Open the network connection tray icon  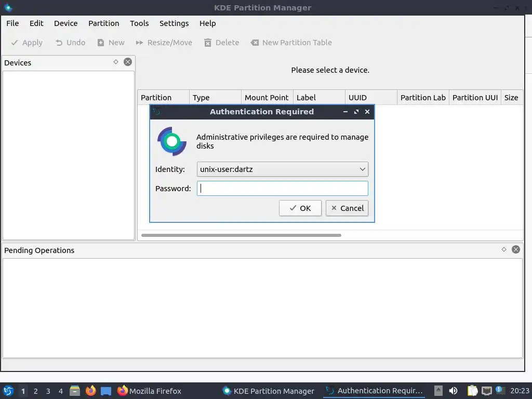[x=486, y=391]
